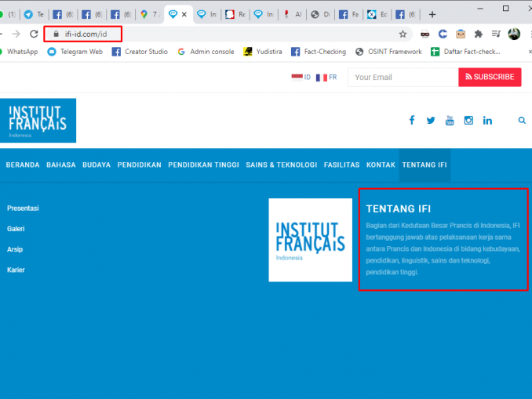532x399 pixels.
Task: Open the Creator Studio bookmark
Action: [140, 52]
